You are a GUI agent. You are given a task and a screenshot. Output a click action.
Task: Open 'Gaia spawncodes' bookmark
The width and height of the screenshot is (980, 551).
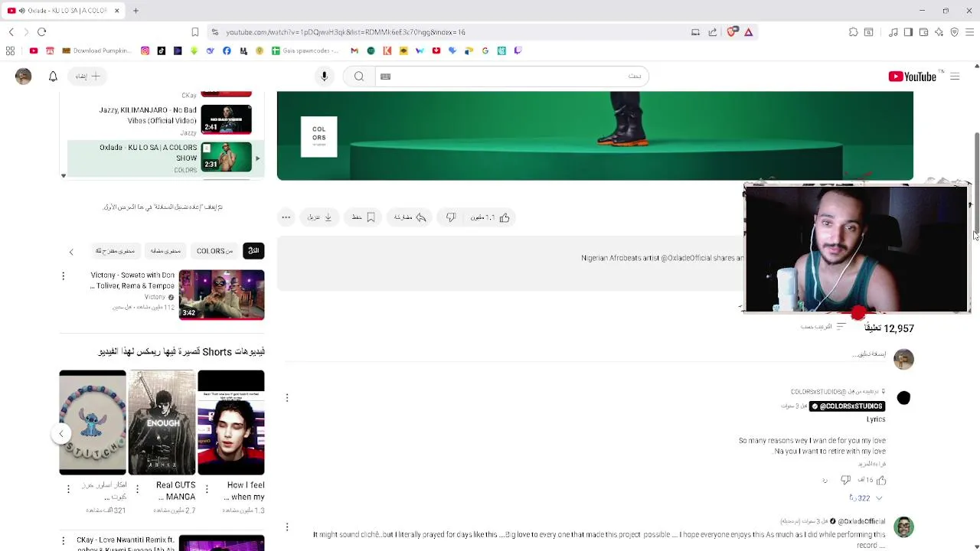tap(305, 51)
